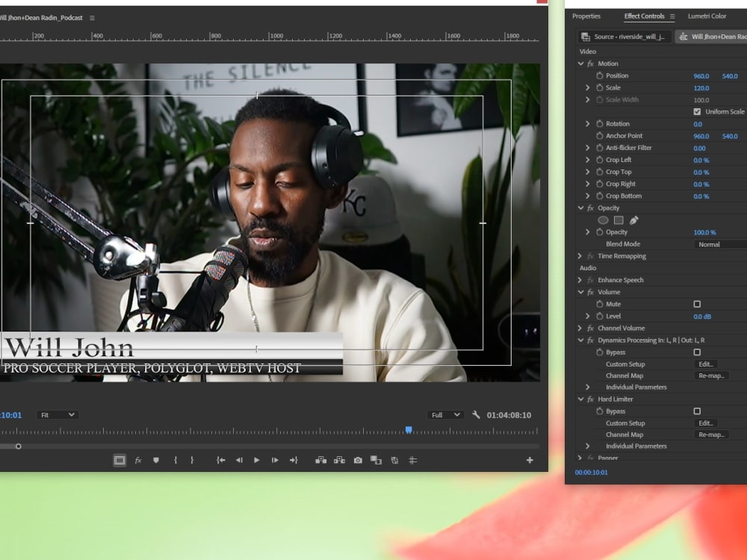Click Edit for Dynamics Processing Custom Setup

706,364
